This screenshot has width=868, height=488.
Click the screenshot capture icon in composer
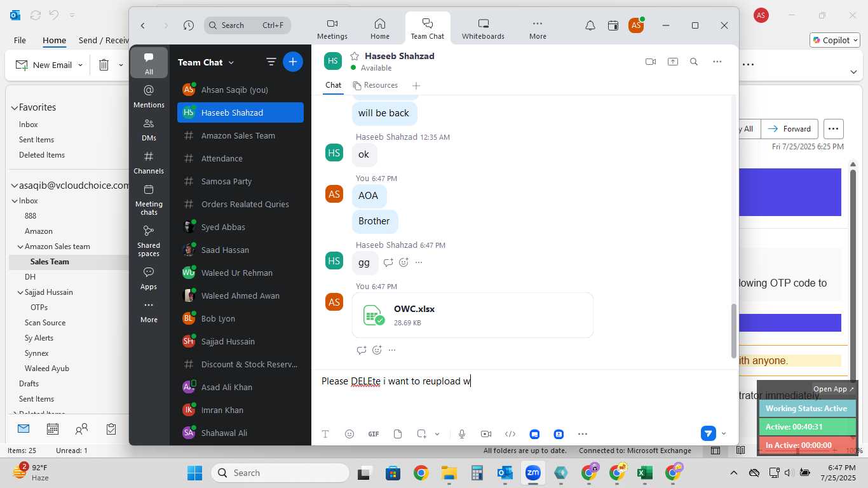coord(422,434)
